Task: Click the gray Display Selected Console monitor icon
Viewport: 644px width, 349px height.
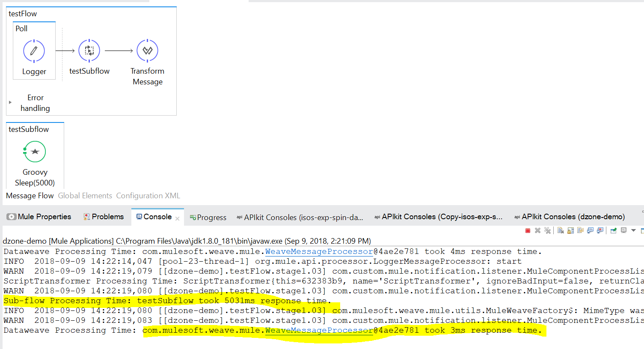Action: point(623,230)
